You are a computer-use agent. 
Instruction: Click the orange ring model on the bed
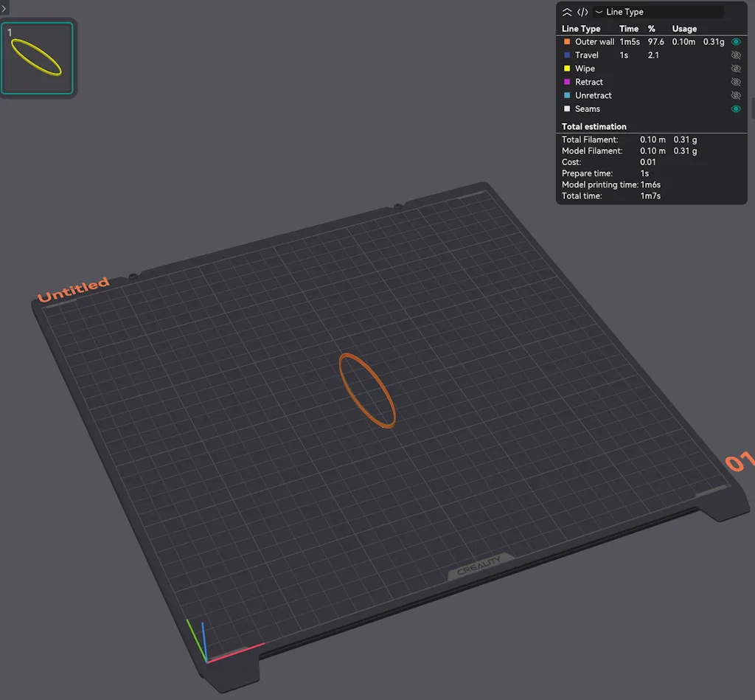(367, 391)
